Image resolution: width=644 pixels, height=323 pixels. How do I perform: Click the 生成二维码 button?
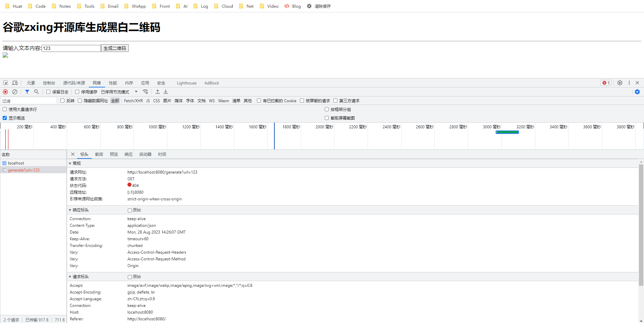[x=115, y=48]
